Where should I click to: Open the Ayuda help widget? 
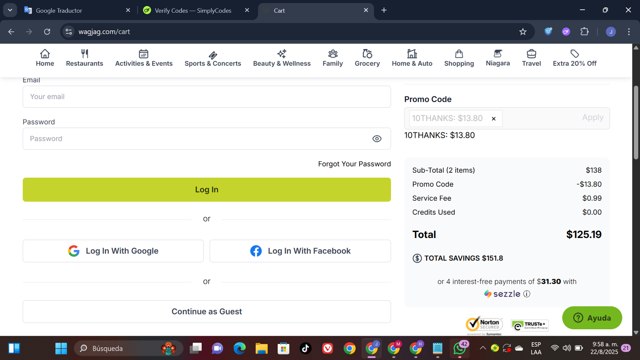[592, 318]
